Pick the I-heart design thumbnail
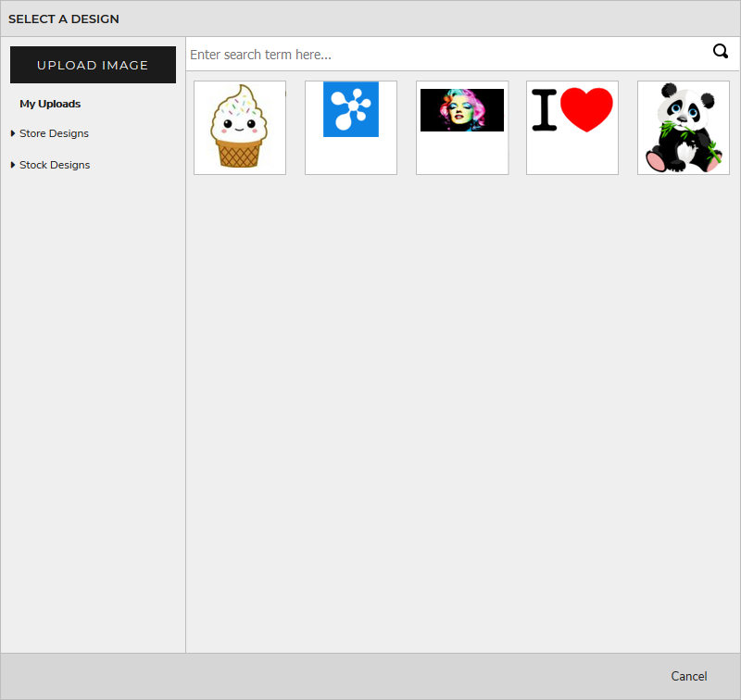This screenshot has width=741, height=700. pos(571,128)
